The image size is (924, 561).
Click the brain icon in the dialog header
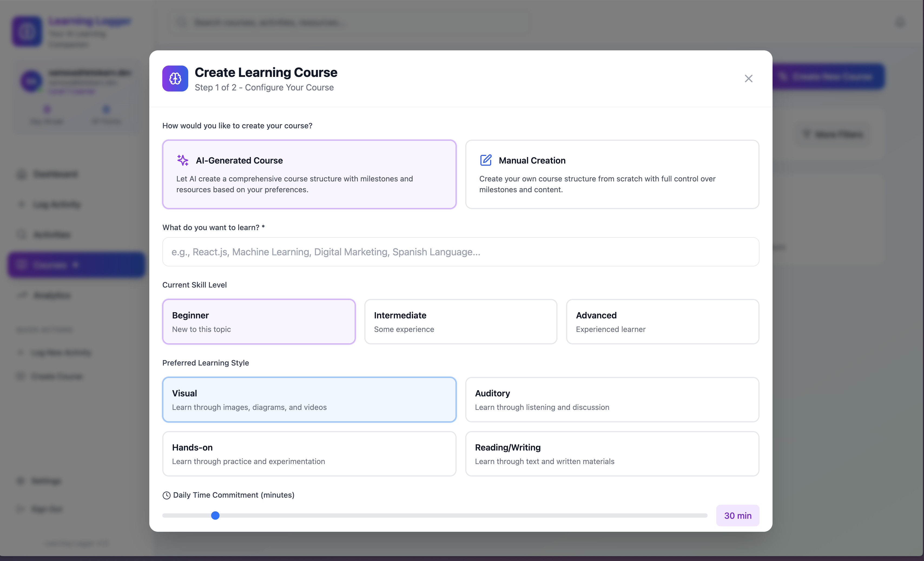coord(175,79)
